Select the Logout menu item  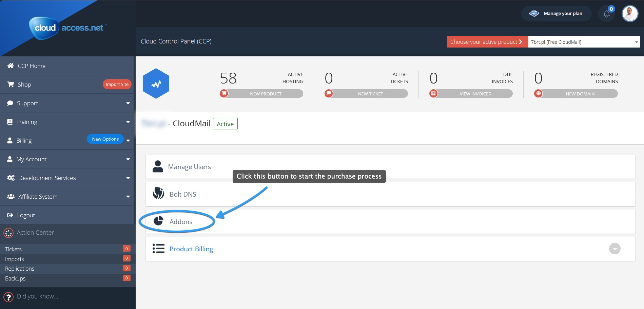click(x=67, y=215)
